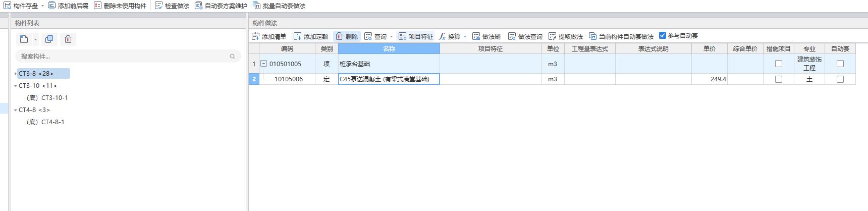Click the 名称 column header

[x=389, y=49]
